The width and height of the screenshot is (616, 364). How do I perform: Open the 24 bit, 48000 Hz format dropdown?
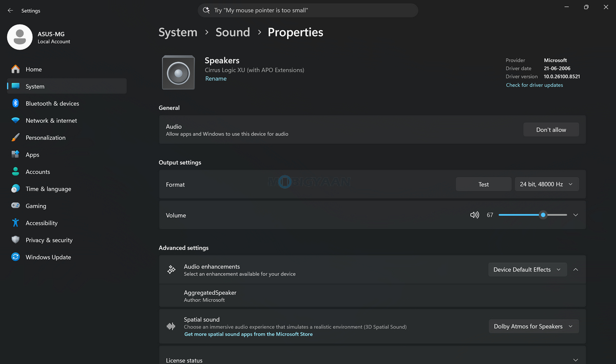tap(547, 184)
